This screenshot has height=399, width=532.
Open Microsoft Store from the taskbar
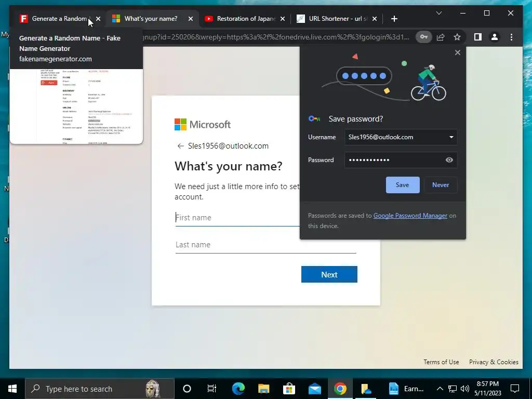pos(289,389)
